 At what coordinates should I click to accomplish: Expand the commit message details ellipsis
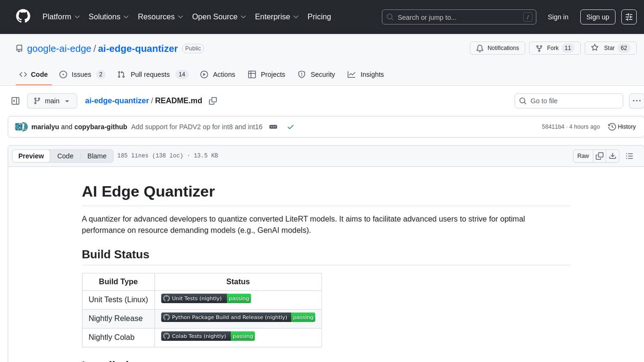point(273,127)
